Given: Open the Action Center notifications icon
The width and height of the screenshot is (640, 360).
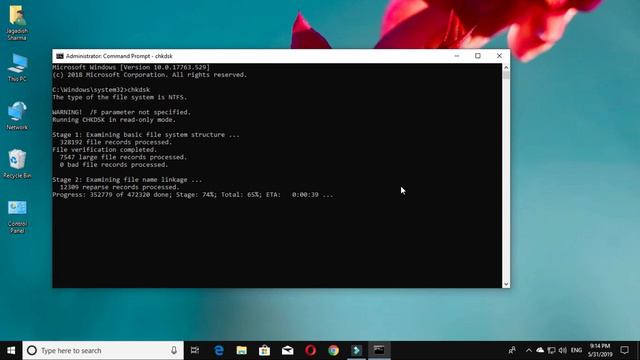Looking at the screenshot, I should (x=624, y=351).
